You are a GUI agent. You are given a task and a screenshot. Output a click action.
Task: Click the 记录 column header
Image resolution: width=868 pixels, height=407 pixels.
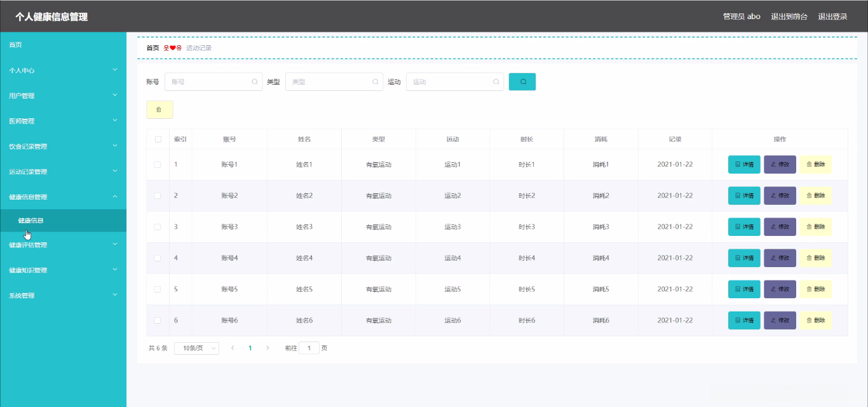pos(675,139)
